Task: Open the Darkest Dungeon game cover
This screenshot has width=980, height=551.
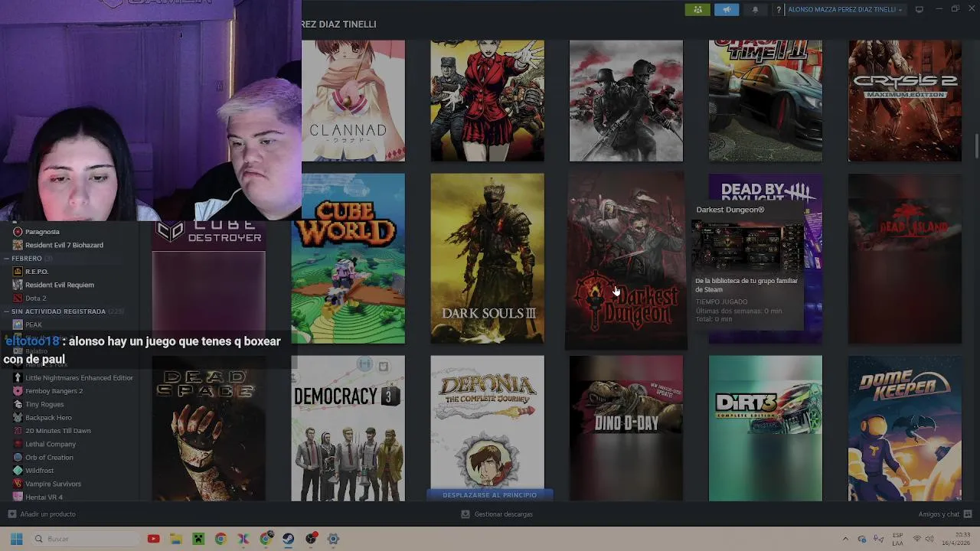Action: 626,260
